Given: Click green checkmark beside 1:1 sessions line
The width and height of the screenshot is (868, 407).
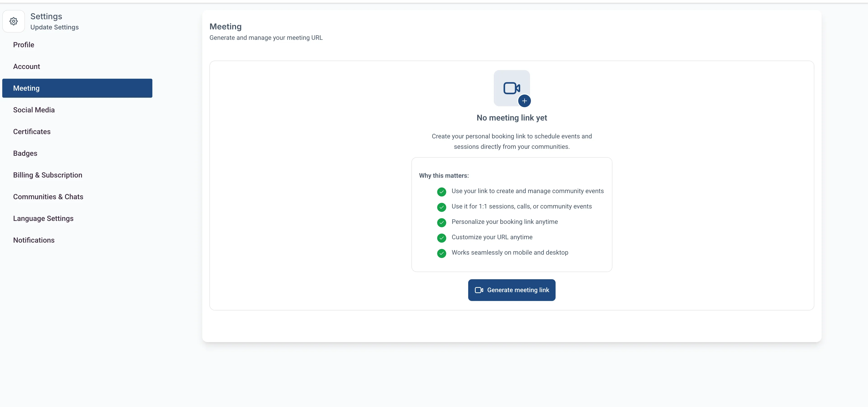Looking at the screenshot, I should pos(441,207).
